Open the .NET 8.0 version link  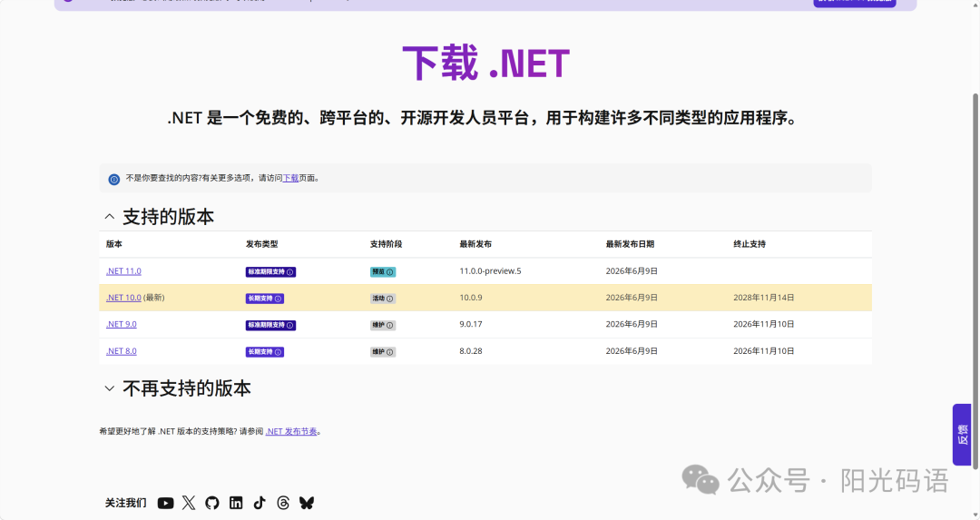pyautogui.click(x=122, y=351)
